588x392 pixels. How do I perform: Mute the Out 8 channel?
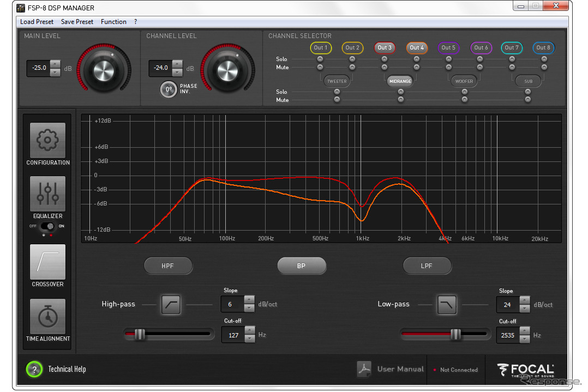pyautogui.click(x=544, y=67)
